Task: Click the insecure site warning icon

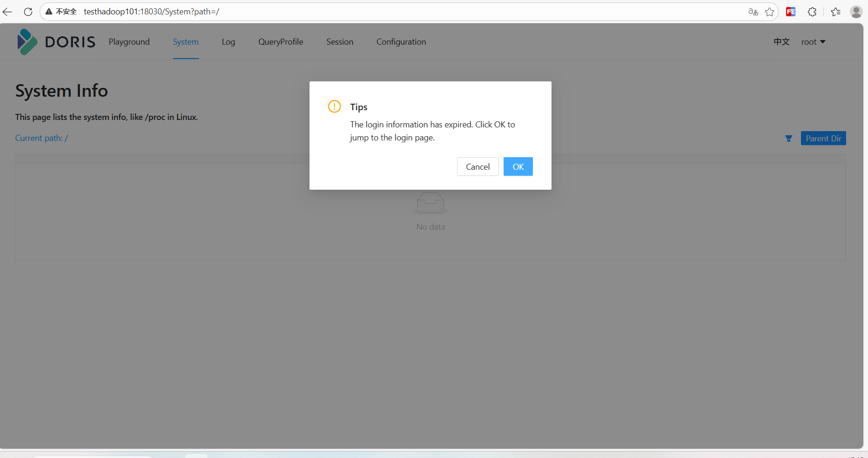Action: click(x=49, y=12)
